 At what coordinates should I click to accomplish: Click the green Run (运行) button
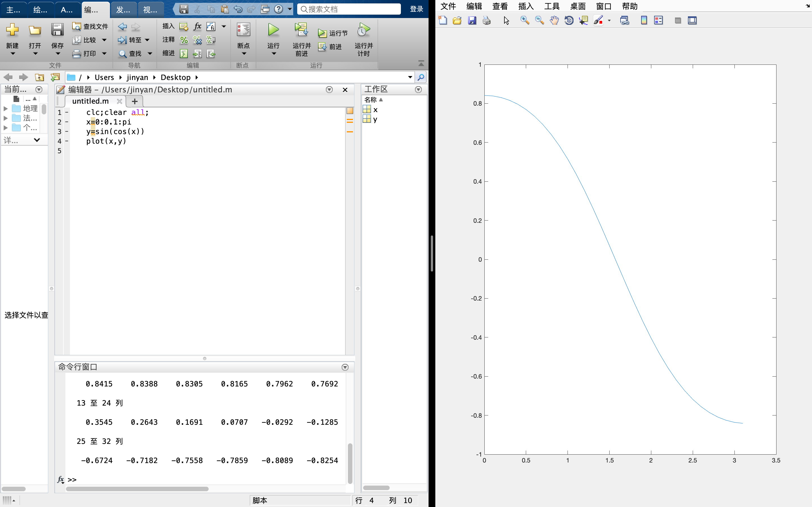273,30
